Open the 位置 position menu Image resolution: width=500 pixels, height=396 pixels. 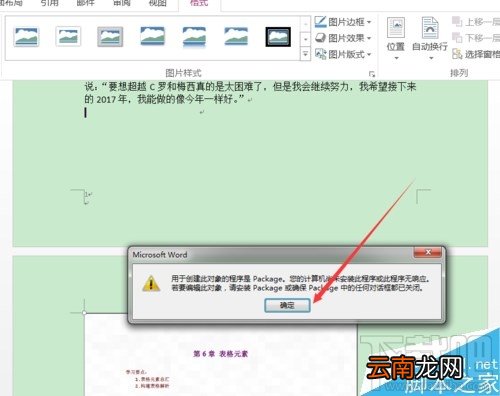tap(396, 38)
